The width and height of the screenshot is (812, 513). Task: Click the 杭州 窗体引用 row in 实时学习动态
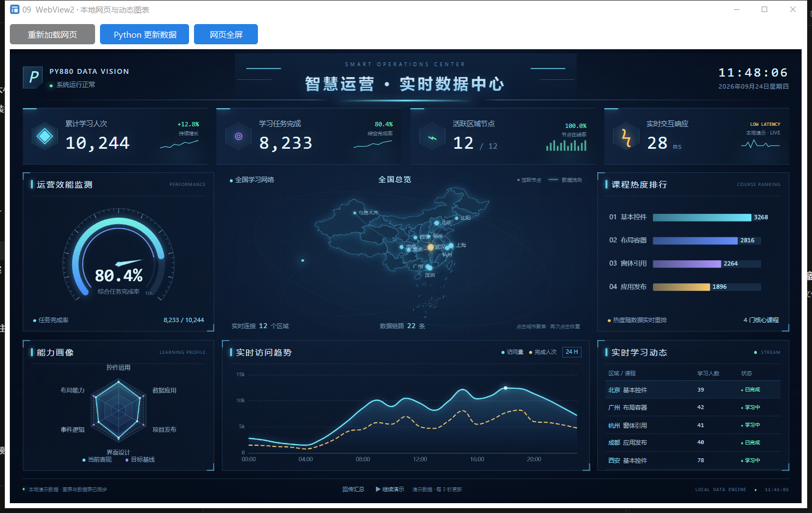coord(694,425)
